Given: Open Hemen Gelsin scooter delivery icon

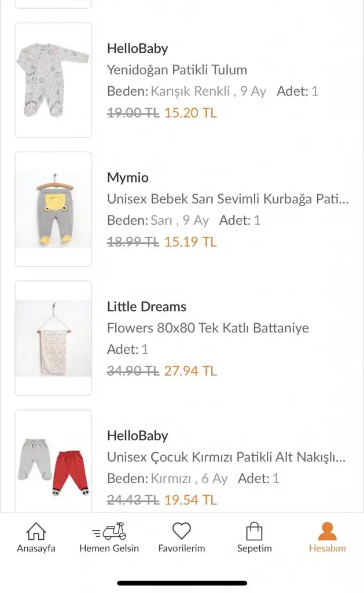Looking at the screenshot, I should coord(109,531).
